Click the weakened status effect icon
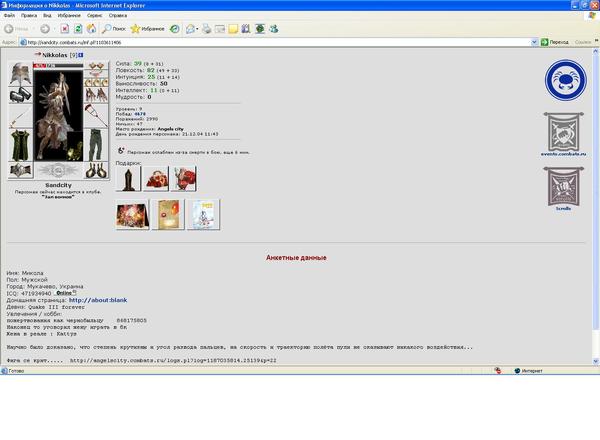The image size is (600, 440). pos(121,151)
